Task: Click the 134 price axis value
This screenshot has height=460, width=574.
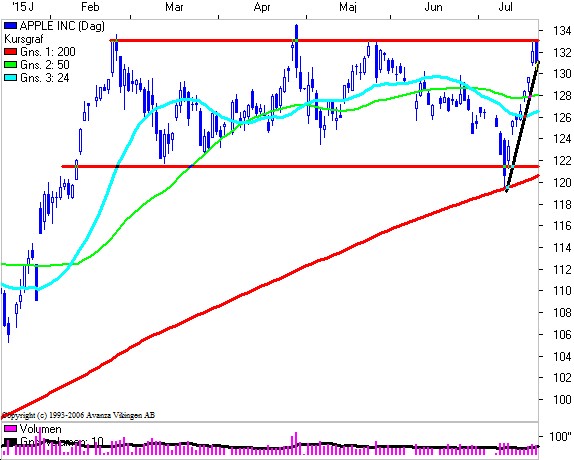Action: tap(562, 31)
